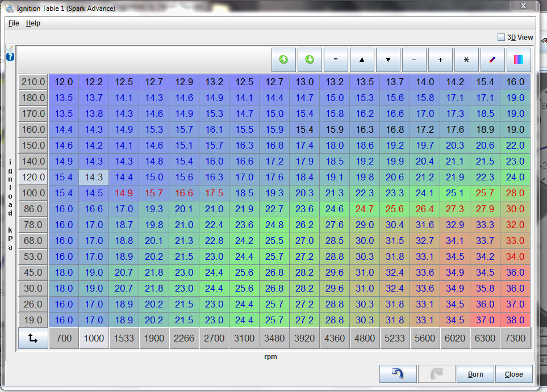Click the blue undo arrow button
The image size is (547, 392).
coord(398,374)
